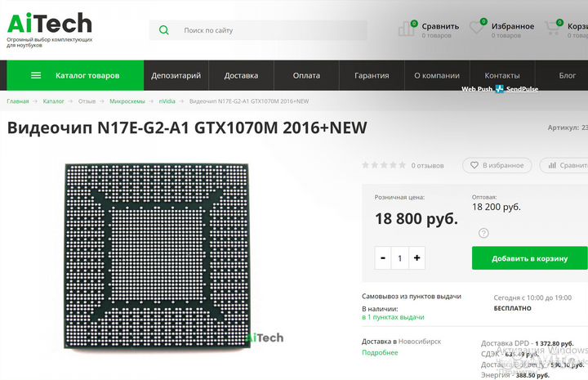Expand 'Каталог товаров' menu
Screen dimensions: 588x380
pyautogui.click(x=75, y=75)
